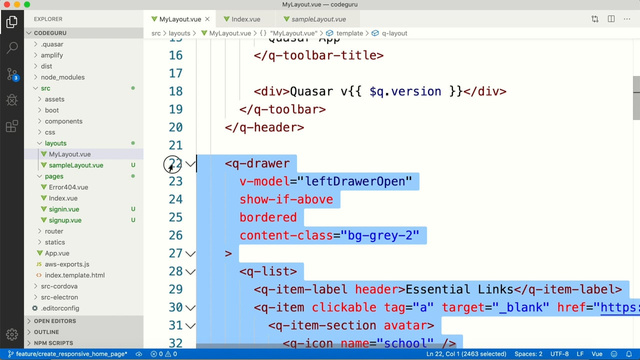Screen dimensions: 640x360
Task: Split the editor to the right
Action: pos(611,19)
